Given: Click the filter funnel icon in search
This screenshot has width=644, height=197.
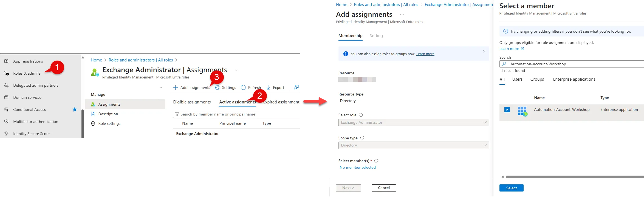Looking at the screenshot, I should coord(177,114).
